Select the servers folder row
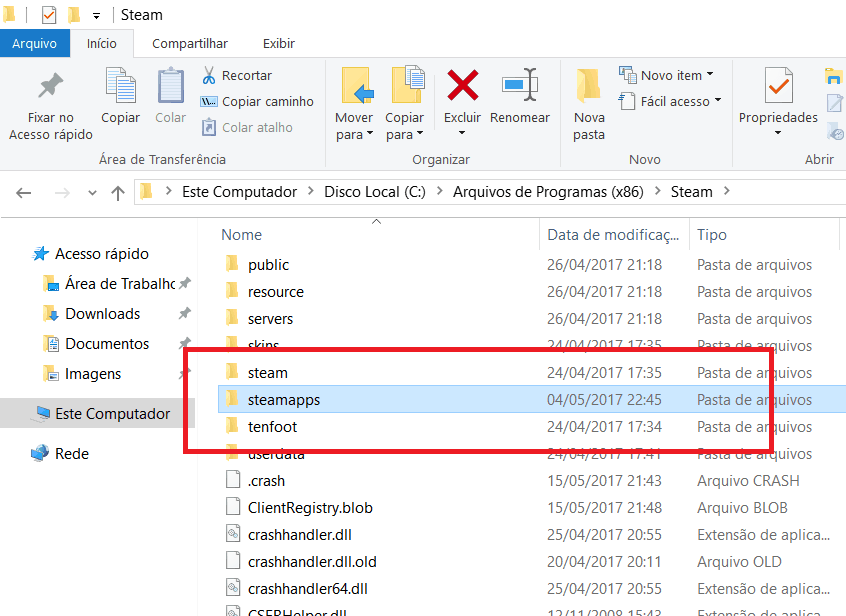Image resolution: width=846 pixels, height=616 pixels. (x=531, y=319)
